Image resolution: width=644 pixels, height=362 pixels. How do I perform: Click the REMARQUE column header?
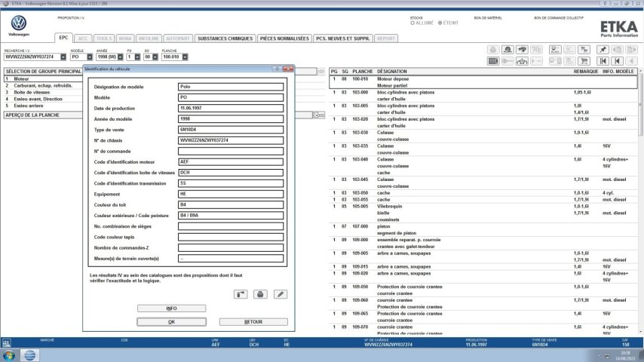[x=586, y=72]
